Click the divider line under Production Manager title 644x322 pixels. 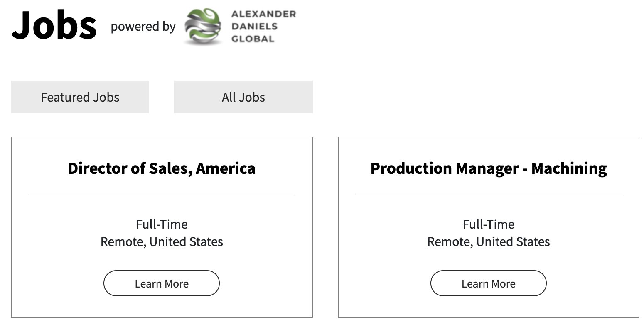[488, 195]
